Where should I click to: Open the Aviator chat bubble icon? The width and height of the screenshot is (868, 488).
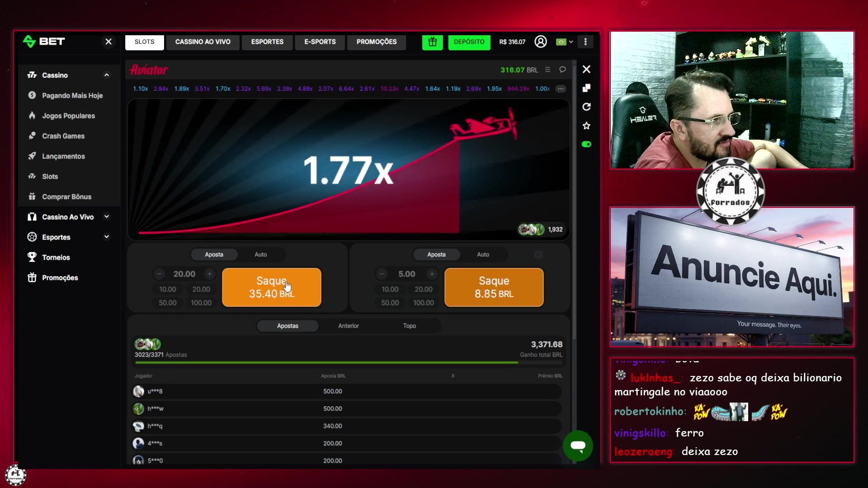point(562,70)
